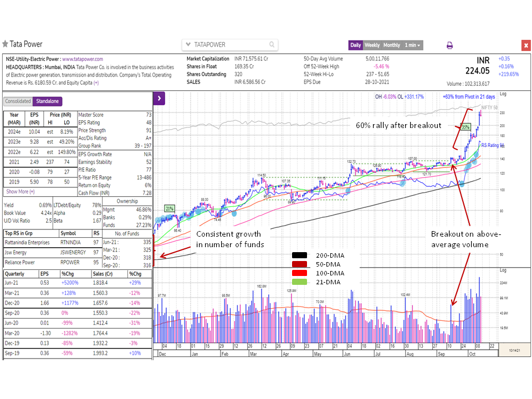Click the EPS Due date 28-10-2021

[377, 82]
